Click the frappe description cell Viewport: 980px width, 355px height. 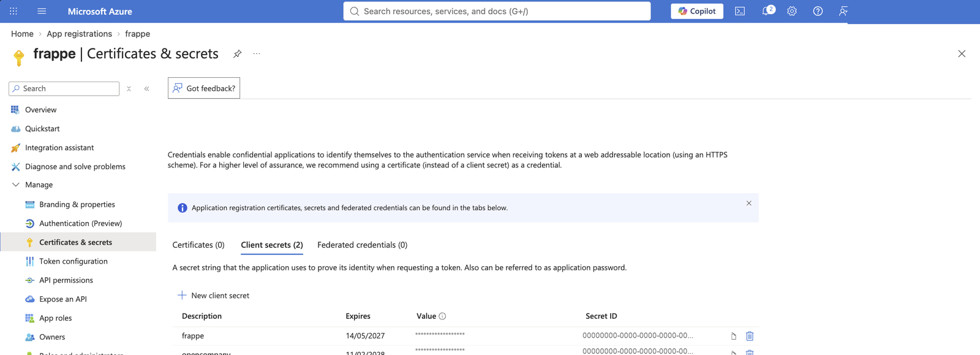pyautogui.click(x=193, y=336)
